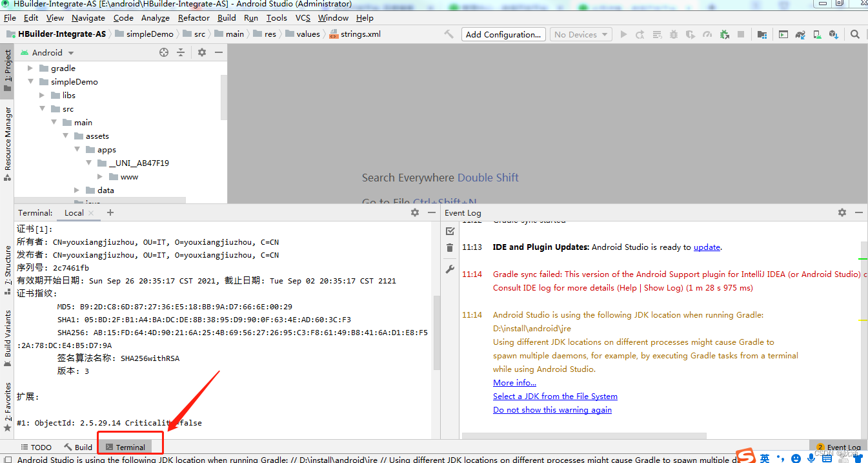Click the Debug bug icon

(674, 34)
